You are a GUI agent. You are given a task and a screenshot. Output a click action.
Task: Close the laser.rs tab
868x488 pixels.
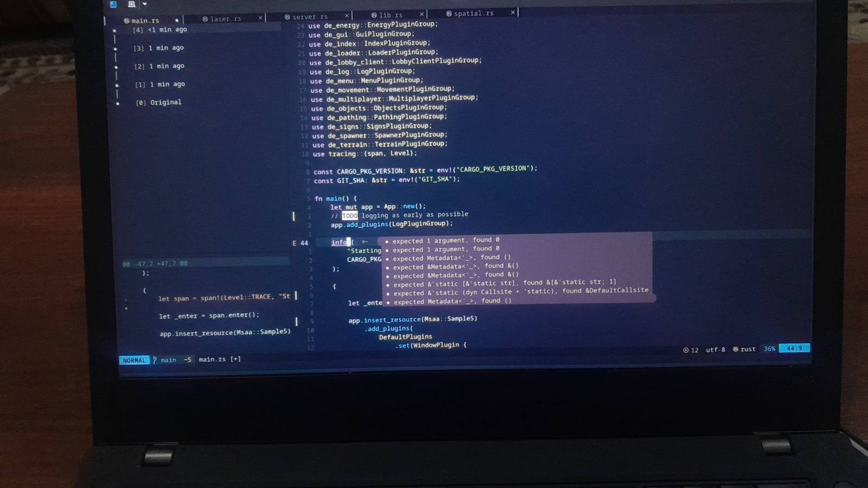point(260,18)
